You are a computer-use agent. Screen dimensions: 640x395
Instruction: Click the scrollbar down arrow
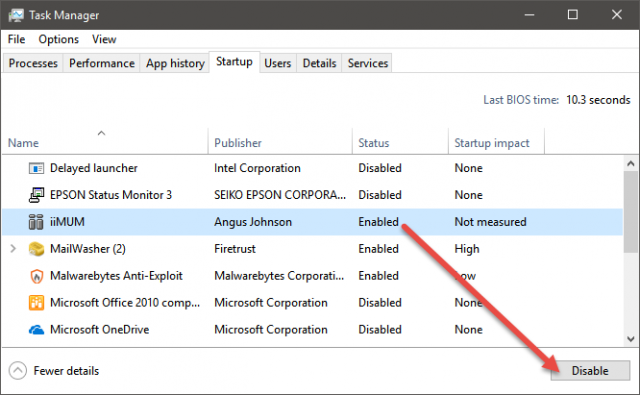point(631,339)
